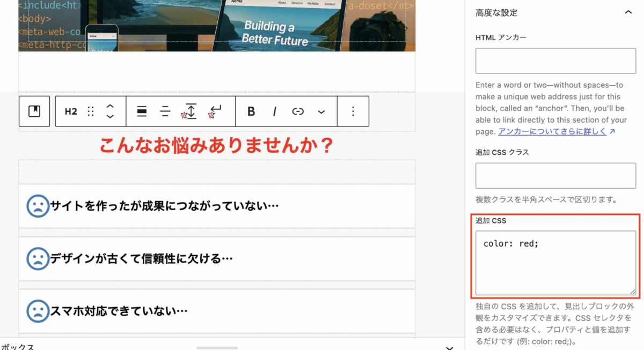Click the block drag handle dots
The height and width of the screenshot is (350, 644).
(x=90, y=111)
